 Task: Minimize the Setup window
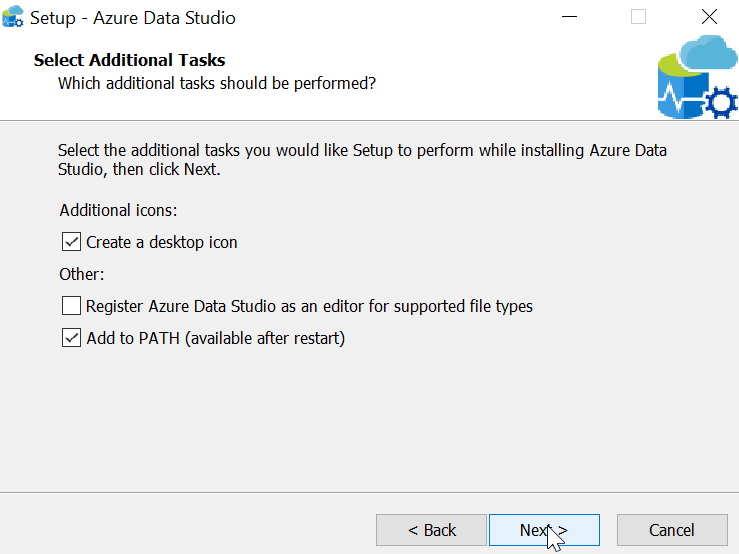pos(569,17)
